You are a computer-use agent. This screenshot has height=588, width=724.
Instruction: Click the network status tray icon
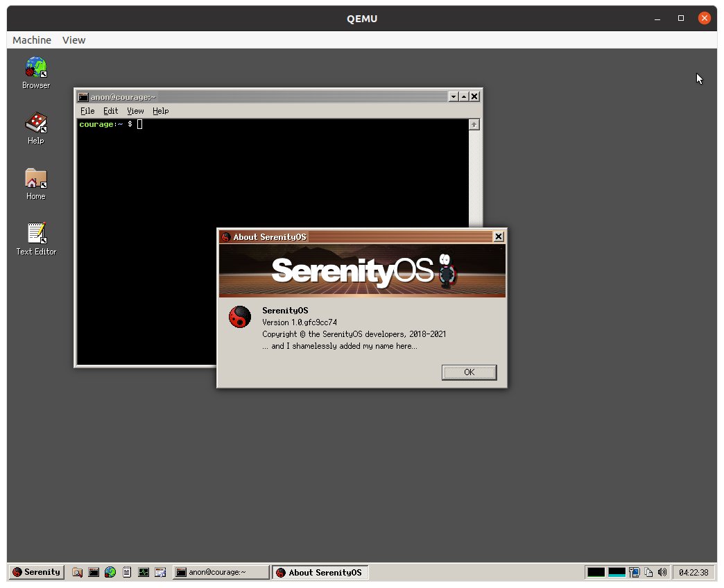[x=634, y=572]
